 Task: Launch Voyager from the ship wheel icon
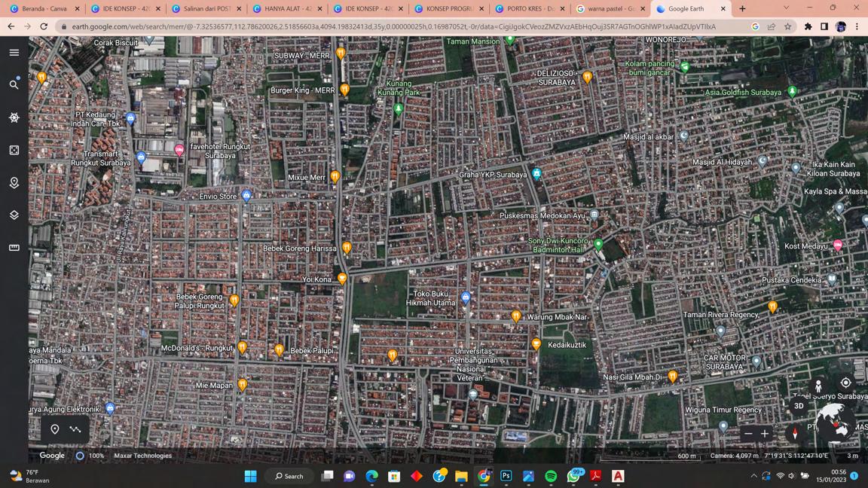[14, 117]
